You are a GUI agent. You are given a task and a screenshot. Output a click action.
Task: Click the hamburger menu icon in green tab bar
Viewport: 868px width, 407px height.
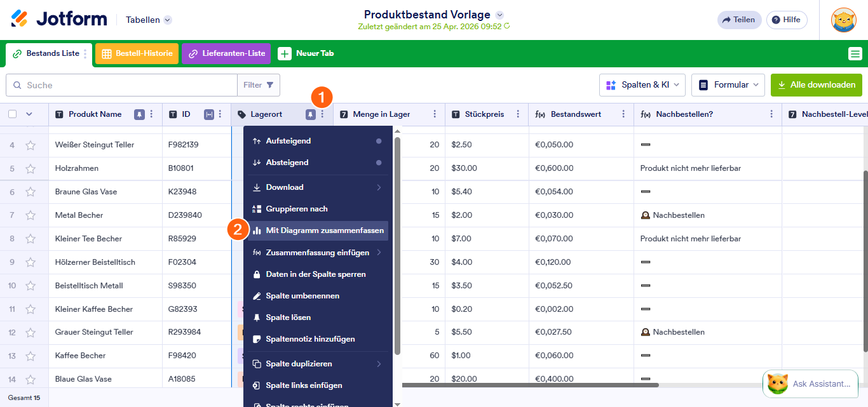(855, 54)
